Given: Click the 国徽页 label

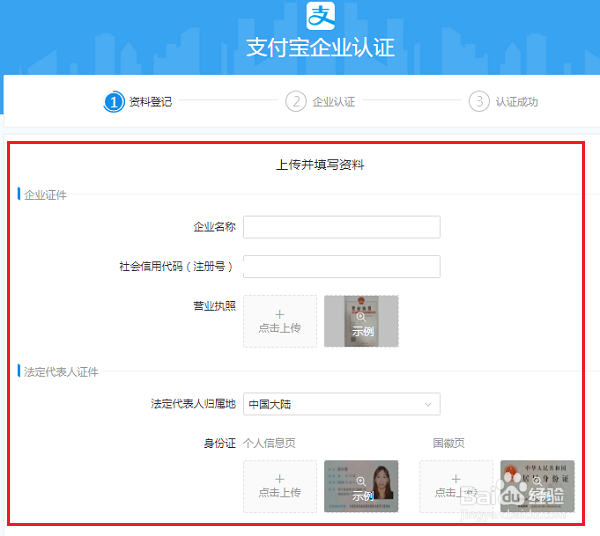Looking at the screenshot, I should [448, 443].
